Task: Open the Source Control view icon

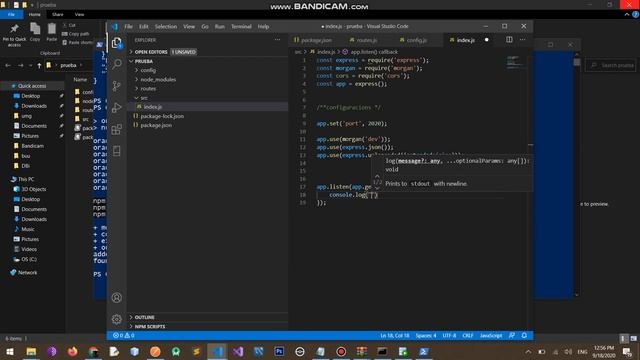Action: pos(117,86)
